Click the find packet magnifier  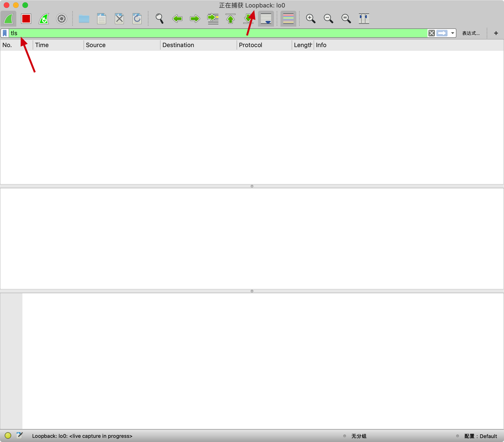160,18
